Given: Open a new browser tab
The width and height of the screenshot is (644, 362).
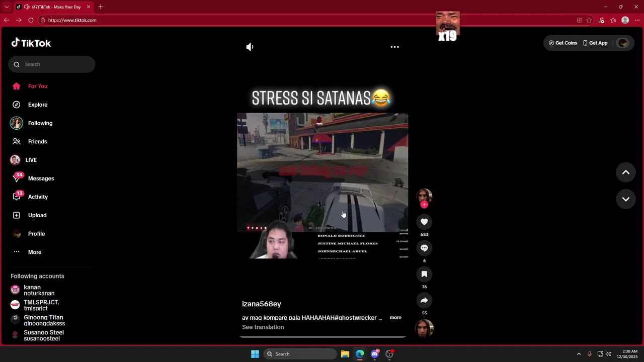Looking at the screenshot, I should pyautogui.click(x=101, y=7).
